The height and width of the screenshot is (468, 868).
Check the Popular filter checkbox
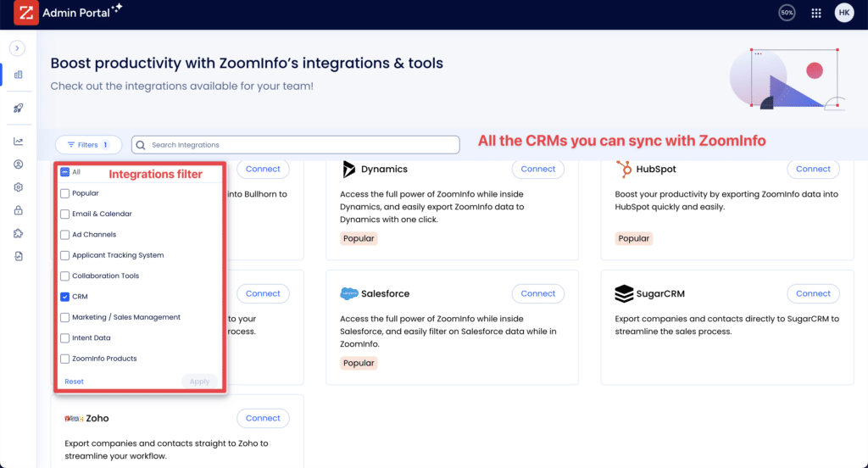(x=64, y=193)
